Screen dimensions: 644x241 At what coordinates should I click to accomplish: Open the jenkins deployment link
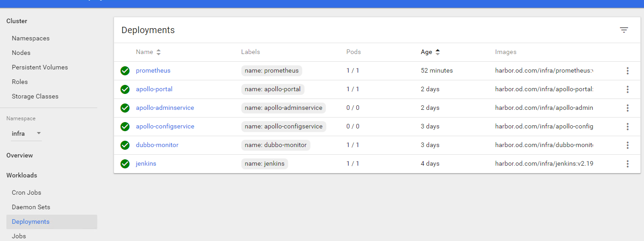(146, 163)
